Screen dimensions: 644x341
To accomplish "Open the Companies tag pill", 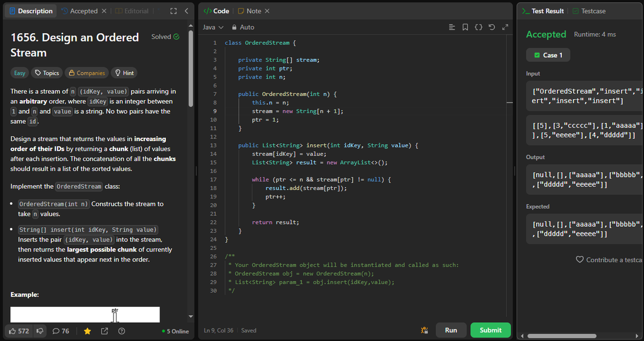I will [87, 73].
